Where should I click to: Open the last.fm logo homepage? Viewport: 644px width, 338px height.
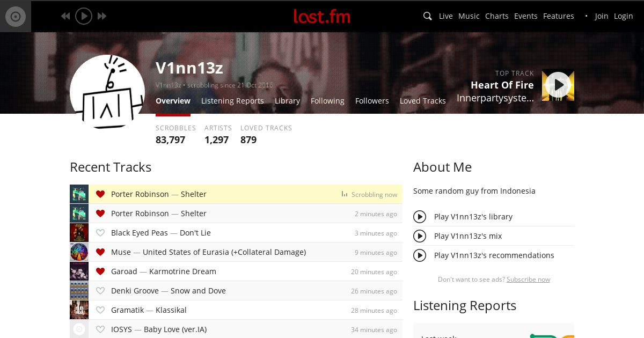[x=322, y=16]
